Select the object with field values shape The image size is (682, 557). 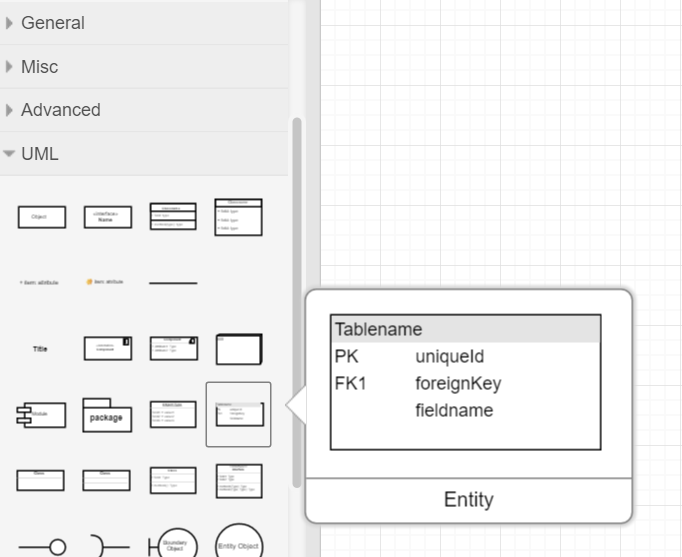(173, 414)
